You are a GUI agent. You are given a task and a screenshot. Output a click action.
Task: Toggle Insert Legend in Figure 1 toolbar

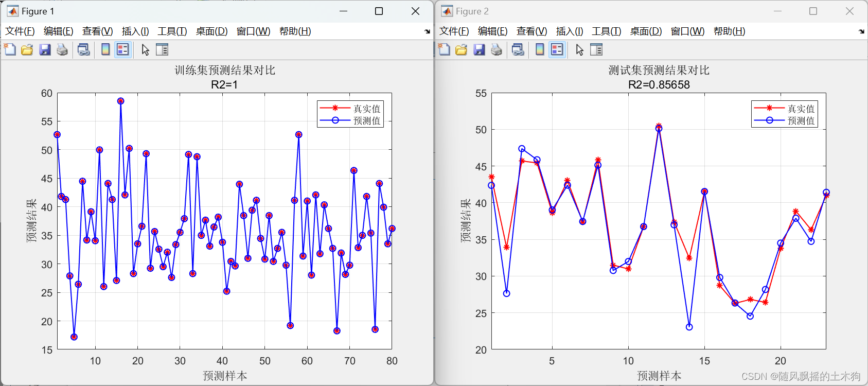click(x=122, y=49)
